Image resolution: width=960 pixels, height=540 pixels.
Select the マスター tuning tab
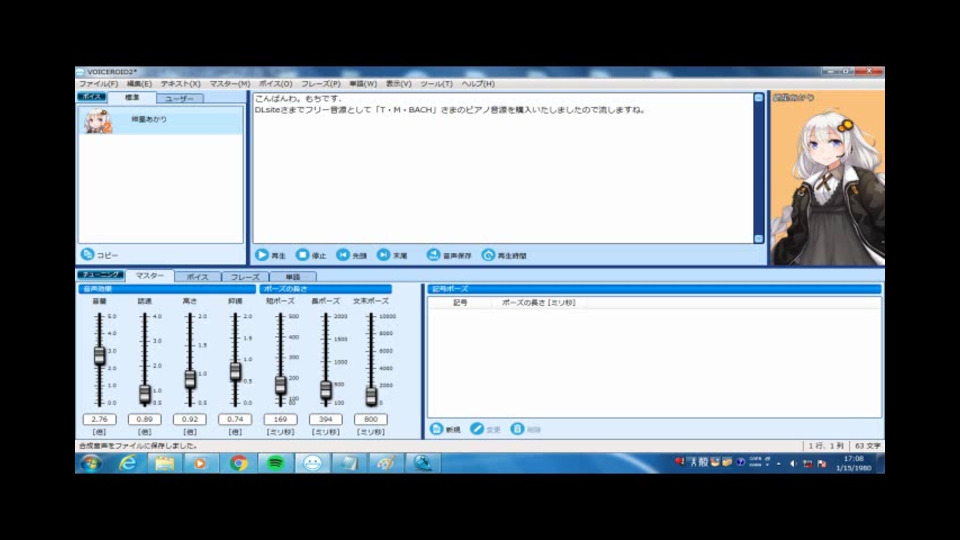point(149,276)
